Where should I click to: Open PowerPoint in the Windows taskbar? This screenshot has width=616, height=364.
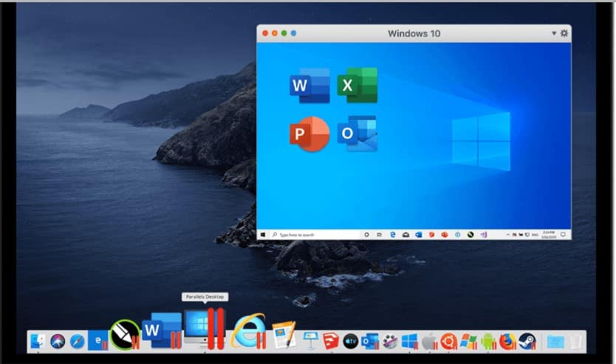click(445, 235)
